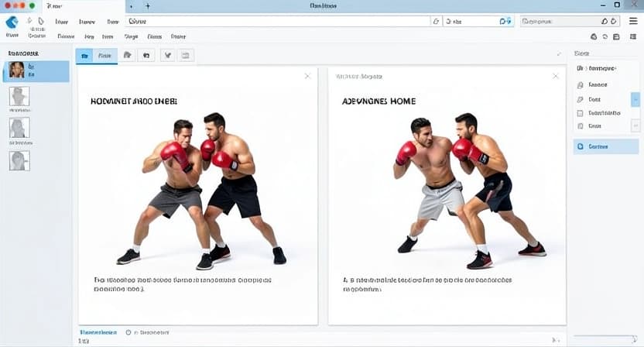This screenshot has width=644, height=347.
Task: Click the camera-like icon in the panel toolbar
Action: (146, 55)
